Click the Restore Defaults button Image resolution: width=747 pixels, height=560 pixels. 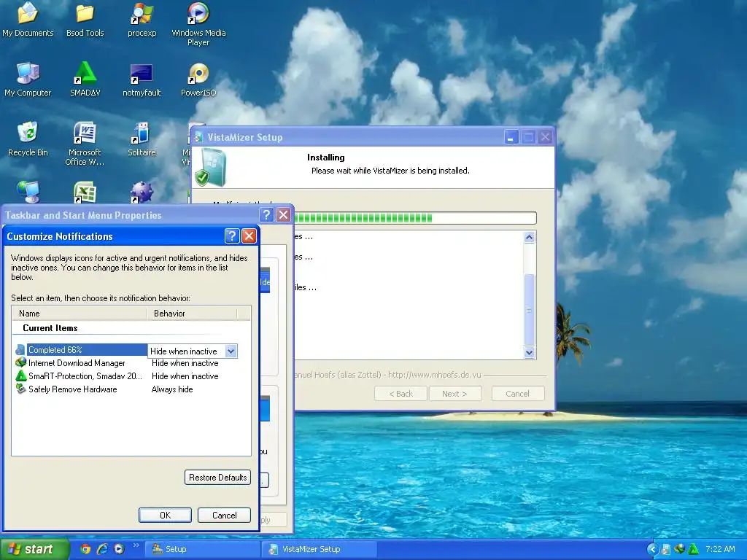(x=217, y=478)
